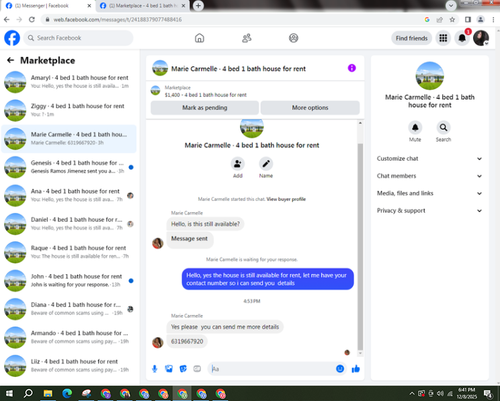Viewport: 500px width, 401px height.
Task: Expand Chat members section
Action: 430,176
